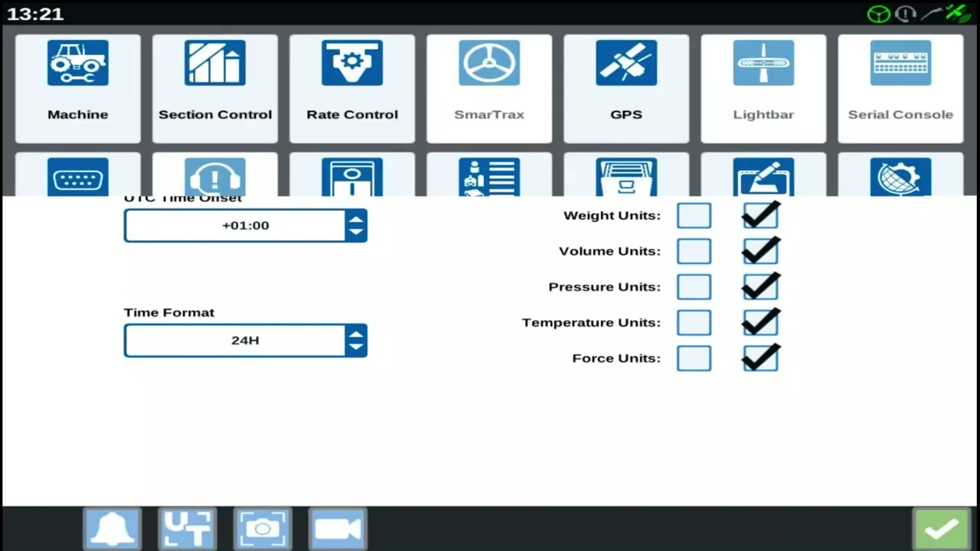Click the implement arm status icon
980x551 pixels.
pyautogui.click(x=932, y=14)
